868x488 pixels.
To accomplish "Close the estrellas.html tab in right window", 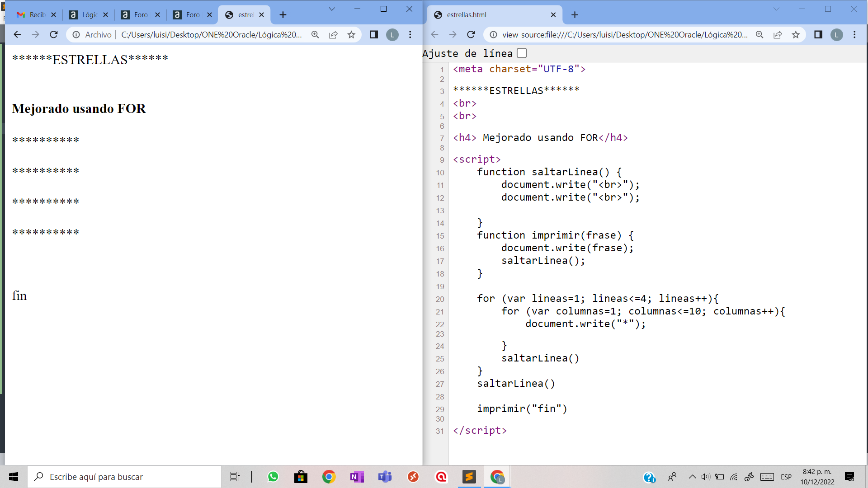I will [553, 15].
